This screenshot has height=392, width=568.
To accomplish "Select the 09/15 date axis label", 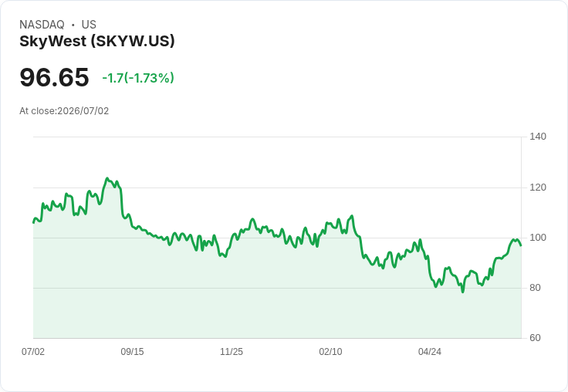I will [132, 352].
